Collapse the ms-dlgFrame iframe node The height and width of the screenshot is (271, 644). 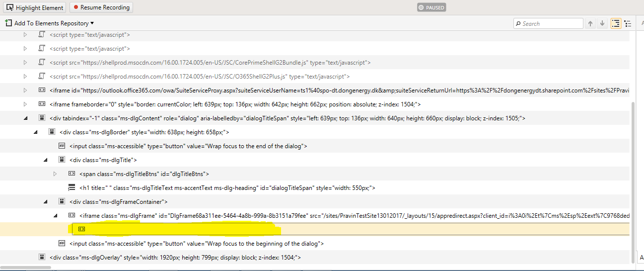tap(55, 216)
